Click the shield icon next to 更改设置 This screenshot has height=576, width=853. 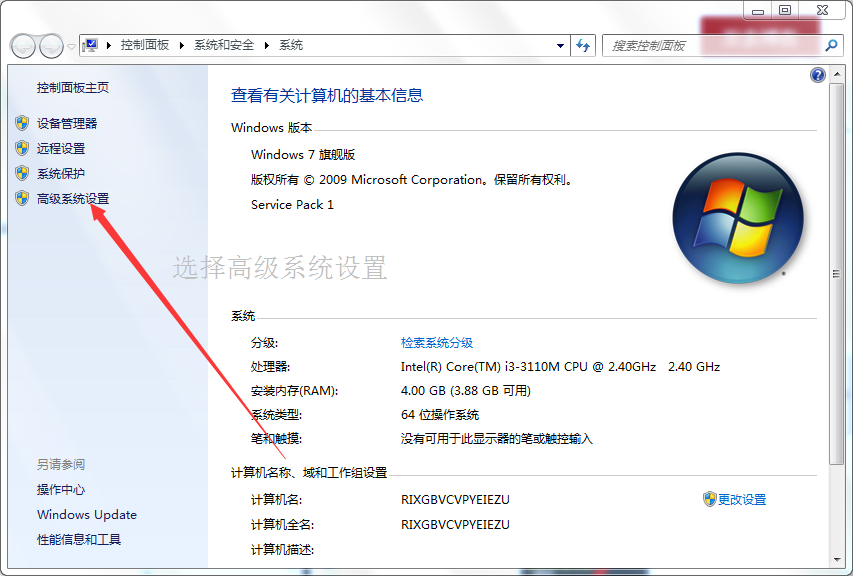click(709, 499)
